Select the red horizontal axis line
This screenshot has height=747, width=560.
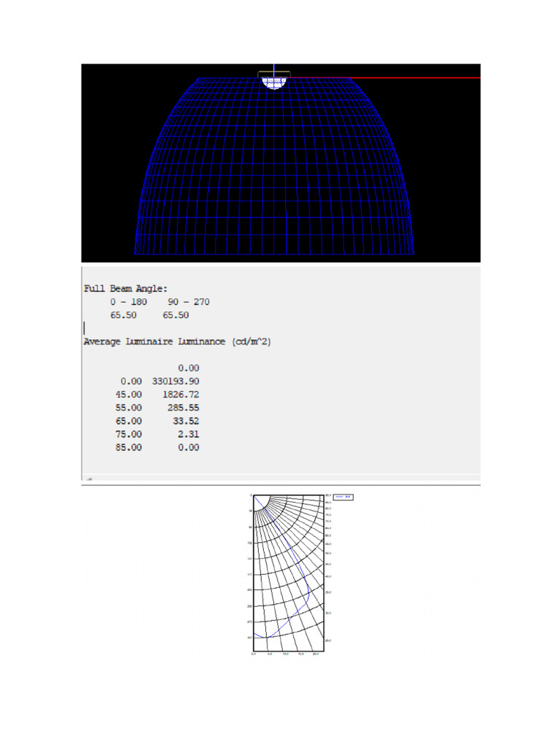click(414, 77)
